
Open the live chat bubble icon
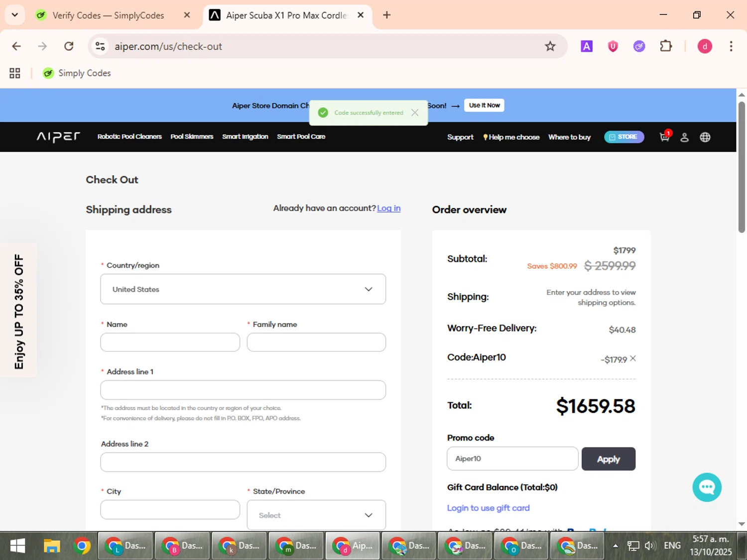pyautogui.click(x=707, y=487)
